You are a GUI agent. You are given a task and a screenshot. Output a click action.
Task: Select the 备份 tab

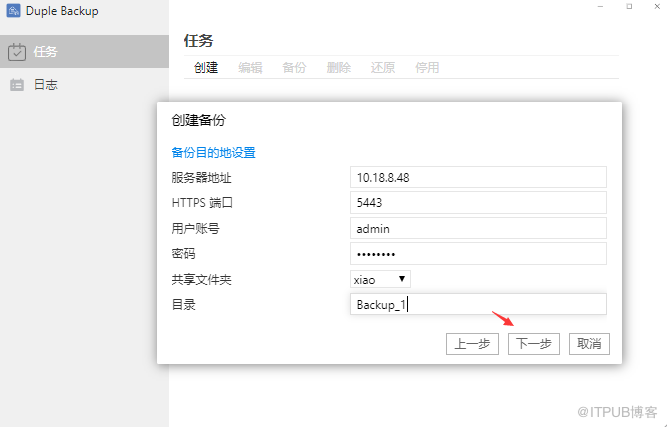tap(294, 68)
